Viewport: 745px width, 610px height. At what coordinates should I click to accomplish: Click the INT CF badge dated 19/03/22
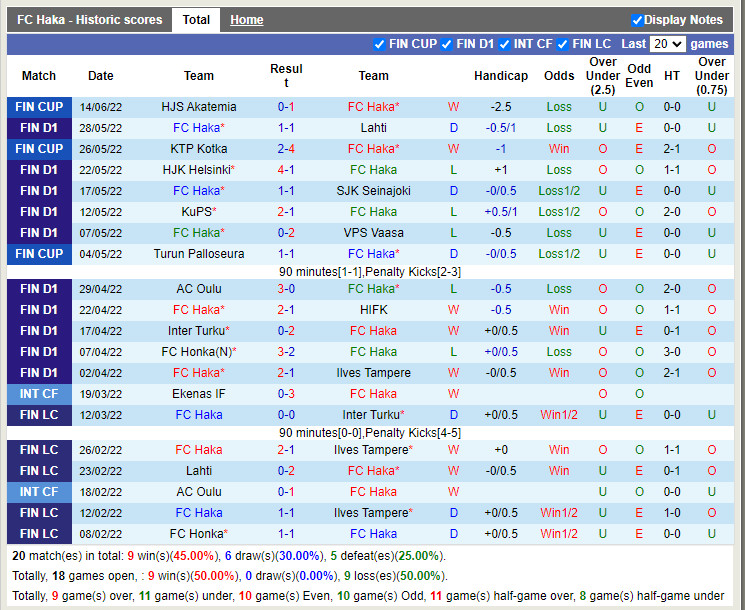pos(39,394)
